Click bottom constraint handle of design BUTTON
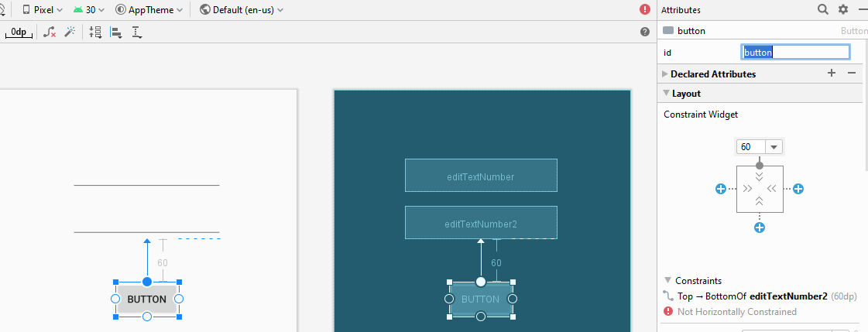Image resolution: width=868 pixels, height=332 pixels. point(146,317)
